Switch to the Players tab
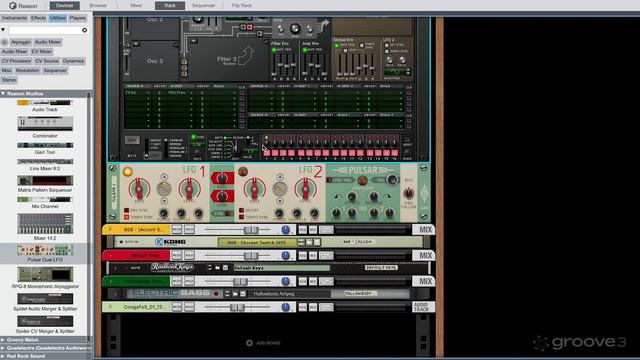This screenshot has width=640, height=360. [78, 18]
